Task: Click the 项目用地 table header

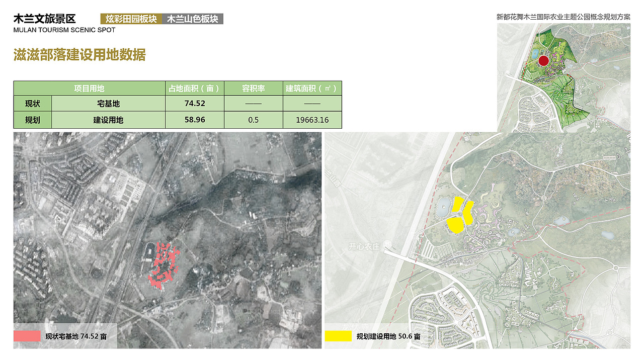Action: [x=90, y=88]
